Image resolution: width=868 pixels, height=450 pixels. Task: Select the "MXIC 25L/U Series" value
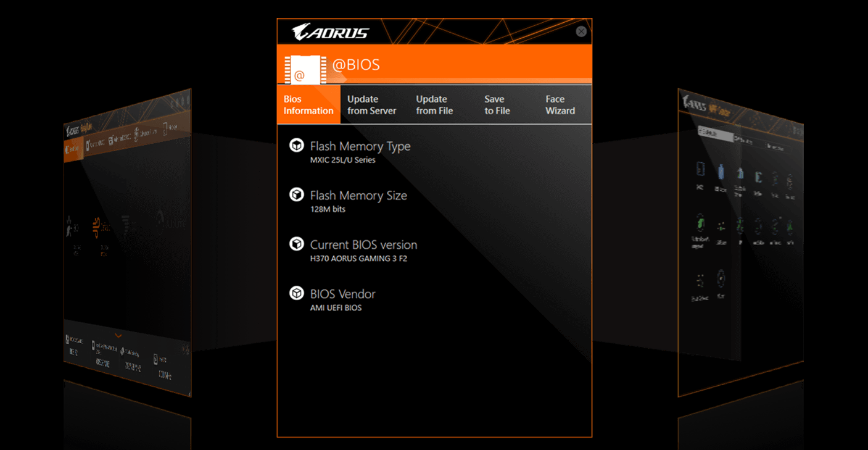[342, 160]
